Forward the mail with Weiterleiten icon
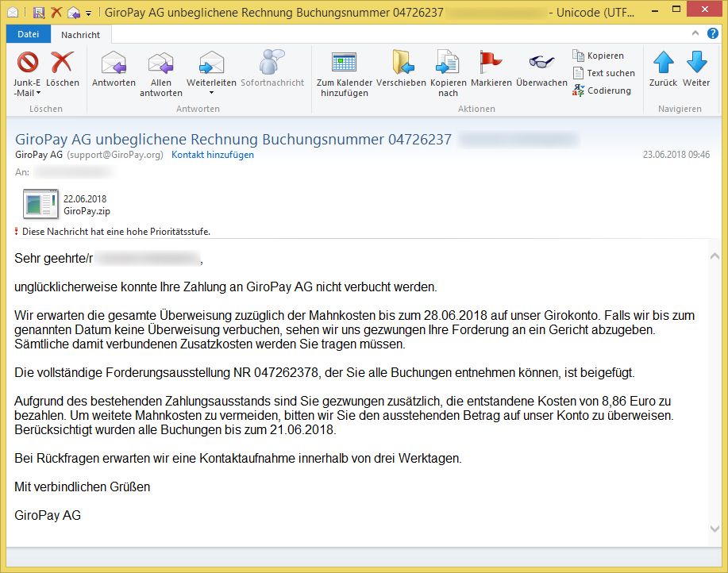This screenshot has height=573, width=728. pyautogui.click(x=211, y=62)
